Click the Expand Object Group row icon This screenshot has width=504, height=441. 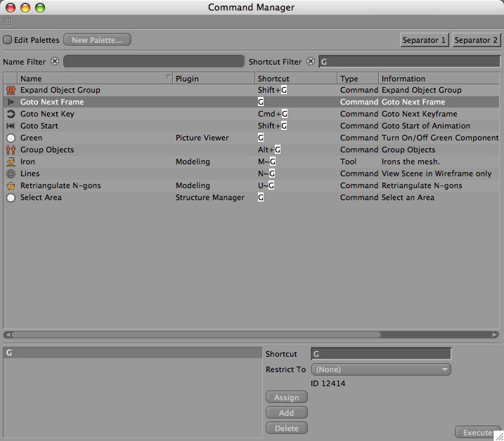coord(11,91)
